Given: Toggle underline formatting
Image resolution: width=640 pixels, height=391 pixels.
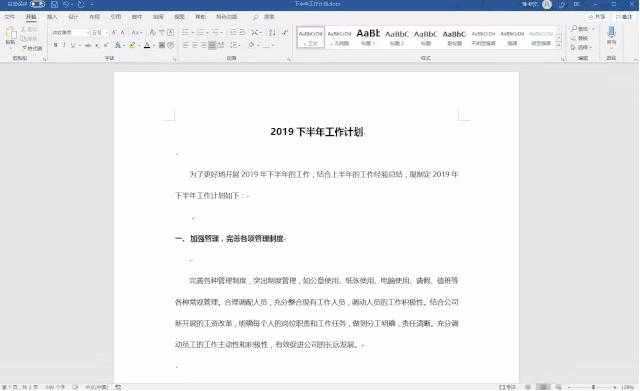Looking at the screenshot, I should [73, 45].
